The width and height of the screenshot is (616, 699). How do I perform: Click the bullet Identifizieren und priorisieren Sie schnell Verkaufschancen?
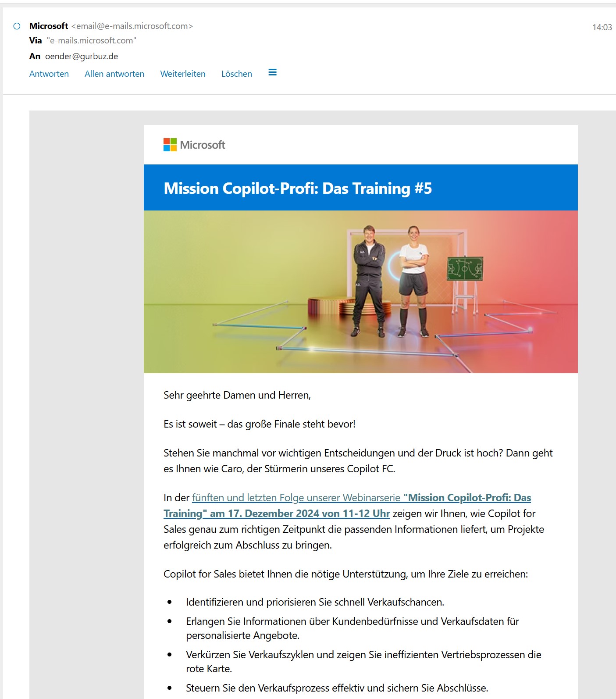pyautogui.click(x=315, y=602)
